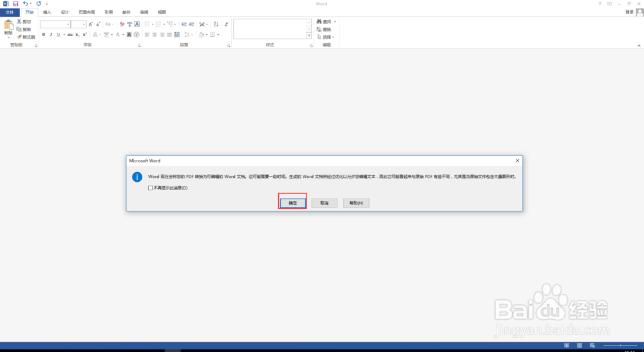Viewport: 644px width, 352px height.
Task: Open the 选择 select dropdown
Action: click(326, 37)
